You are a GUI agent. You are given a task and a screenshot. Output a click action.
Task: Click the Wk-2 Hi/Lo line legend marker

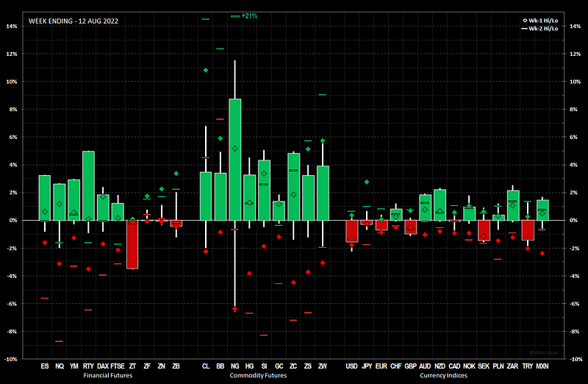coord(525,28)
